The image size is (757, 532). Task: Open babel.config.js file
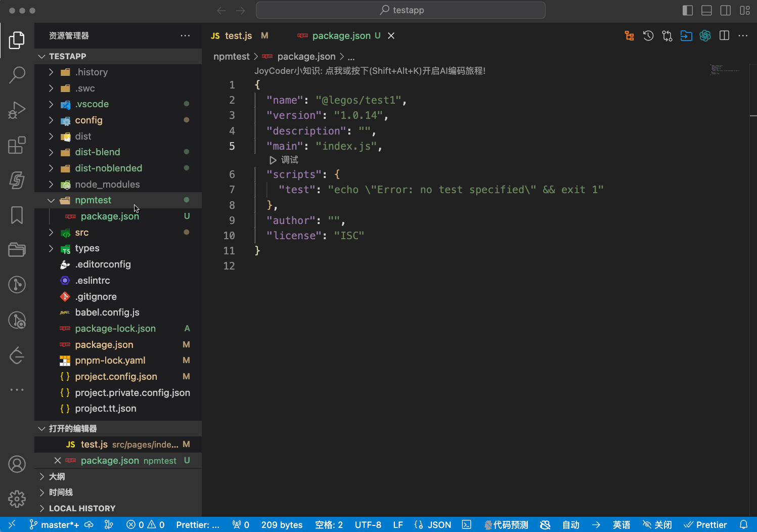click(x=118, y=313)
